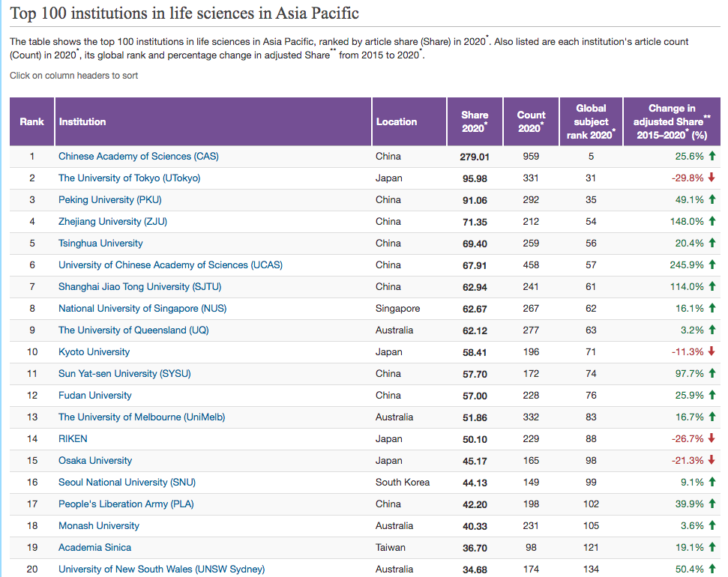Click the Monash University institution link
Image resolution: width=728 pixels, height=577 pixels.
pos(99,526)
